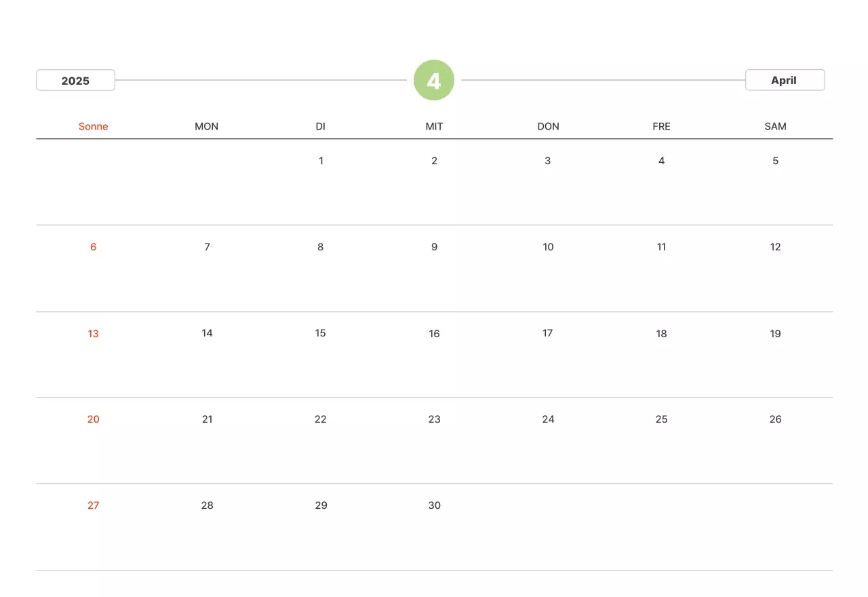Click on date 1 in the calendar
The image size is (868, 597).
321,161
